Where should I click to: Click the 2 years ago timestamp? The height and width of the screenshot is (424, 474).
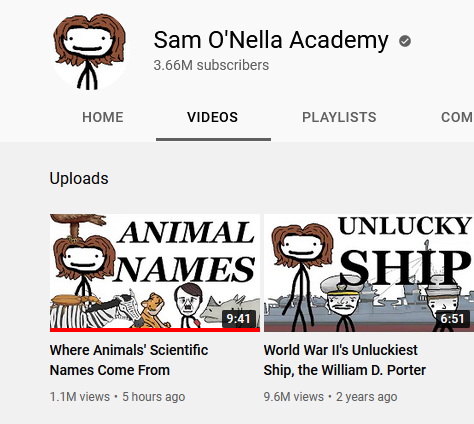(x=367, y=397)
